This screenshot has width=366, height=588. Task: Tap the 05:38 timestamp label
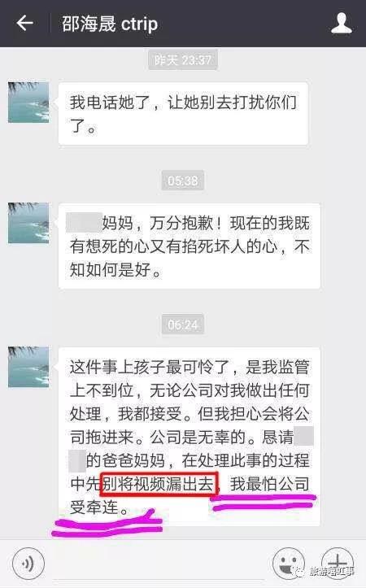coord(183,181)
